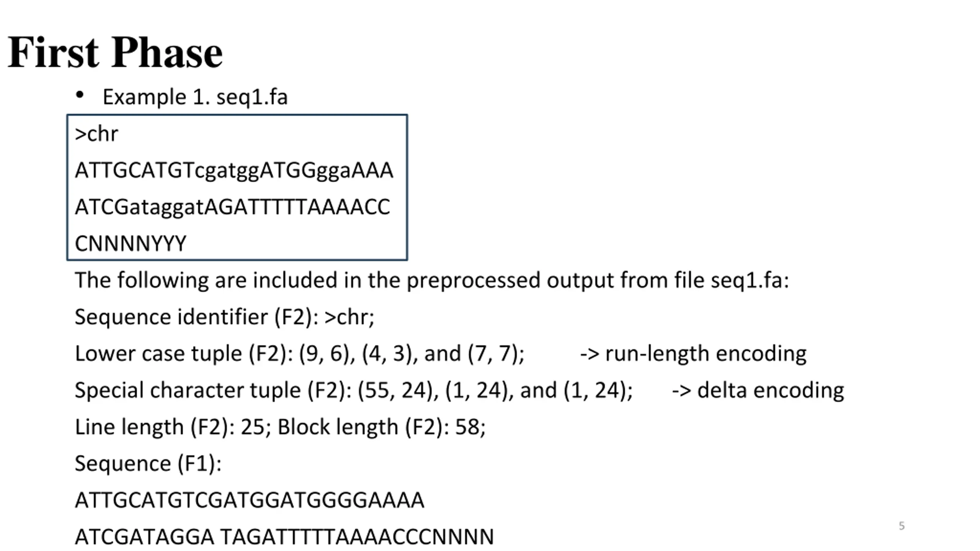Click the "-> run-length encoding" note
Viewport: 980px width, 551px height.
pyautogui.click(x=693, y=354)
